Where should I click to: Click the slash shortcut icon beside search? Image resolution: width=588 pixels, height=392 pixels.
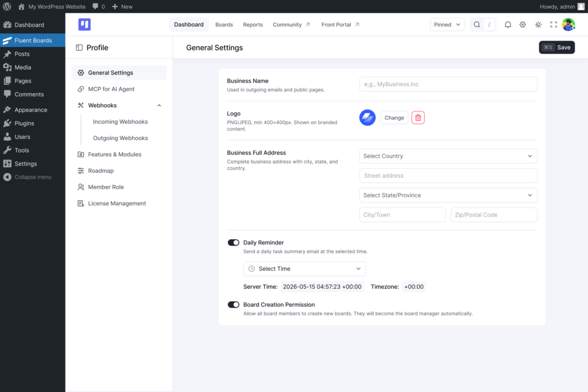click(x=489, y=24)
